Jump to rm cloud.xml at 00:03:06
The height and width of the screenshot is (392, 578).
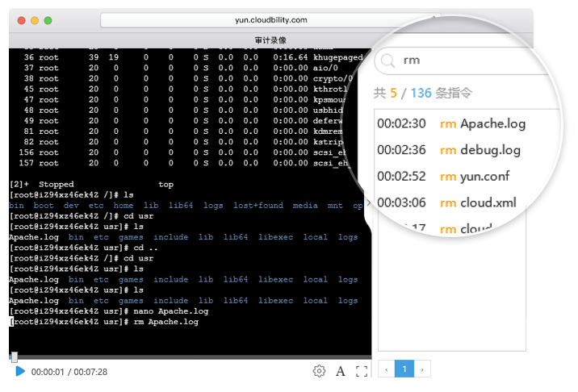pyautogui.click(x=446, y=202)
